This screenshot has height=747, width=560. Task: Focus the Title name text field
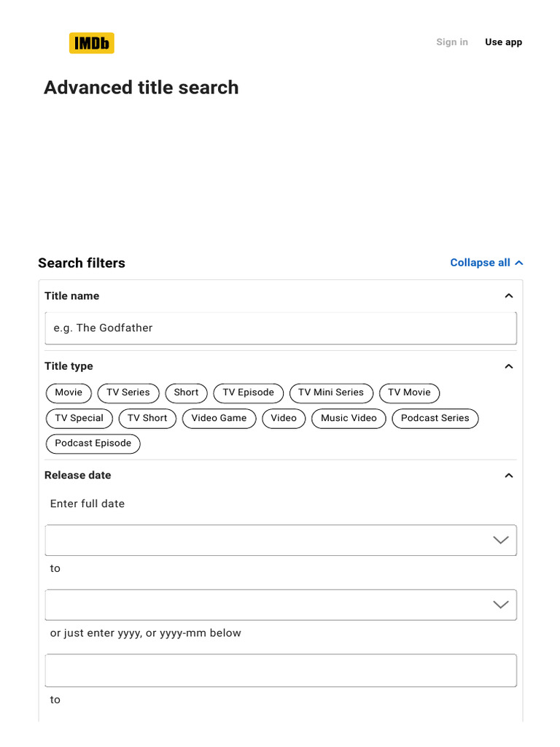(x=281, y=328)
